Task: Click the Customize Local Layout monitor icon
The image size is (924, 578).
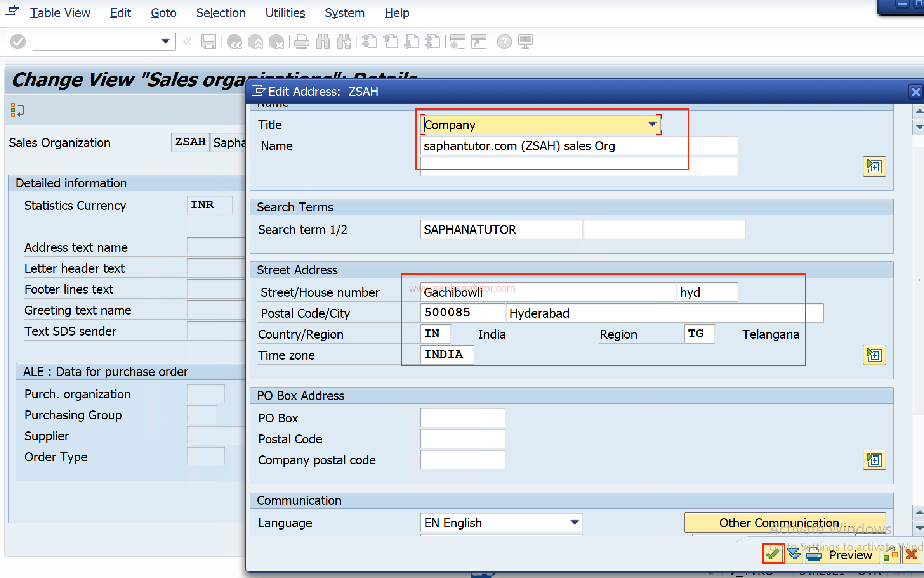Action: (525, 42)
